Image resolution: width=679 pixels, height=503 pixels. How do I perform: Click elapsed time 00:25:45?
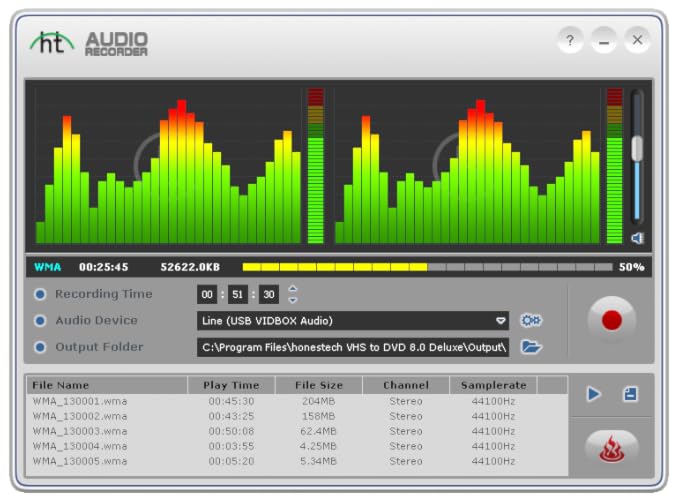coord(103,267)
